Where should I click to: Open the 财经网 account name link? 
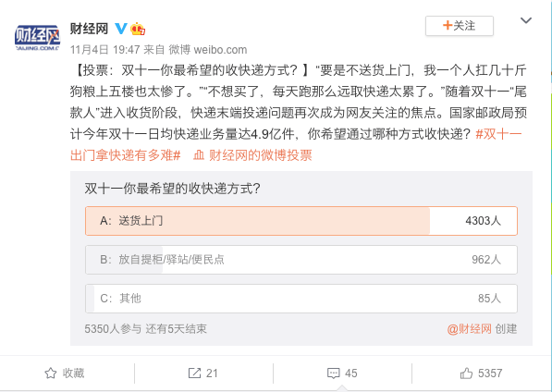click(x=89, y=29)
